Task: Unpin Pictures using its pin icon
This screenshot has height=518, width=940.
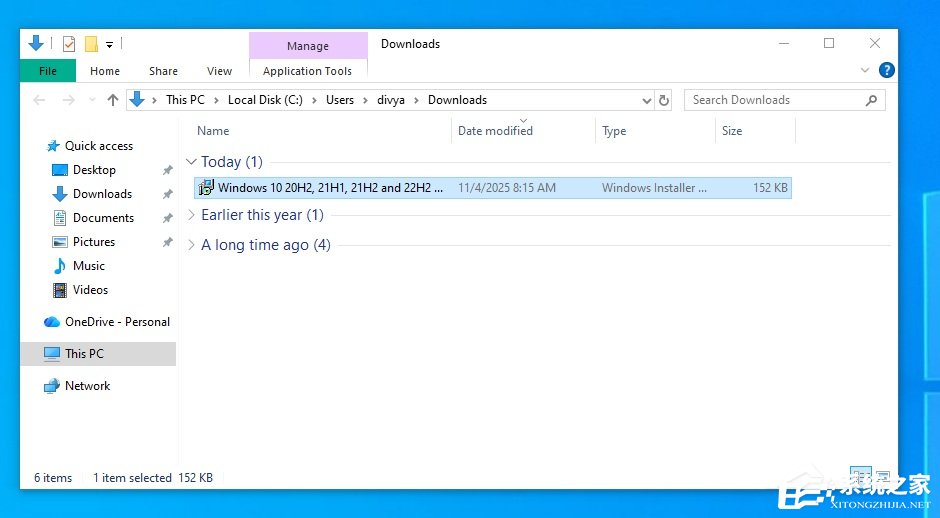Action: point(167,242)
